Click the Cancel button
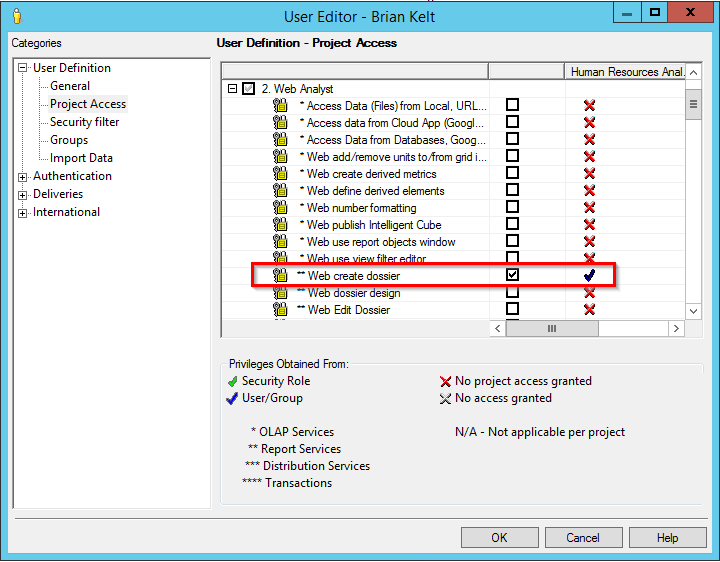This screenshot has width=720, height=562. (583, 537)
